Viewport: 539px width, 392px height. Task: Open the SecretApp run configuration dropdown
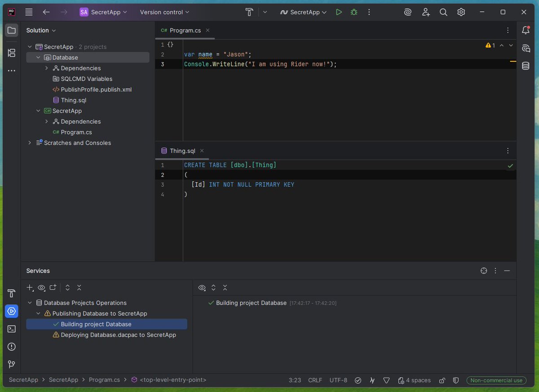[303, 12]
